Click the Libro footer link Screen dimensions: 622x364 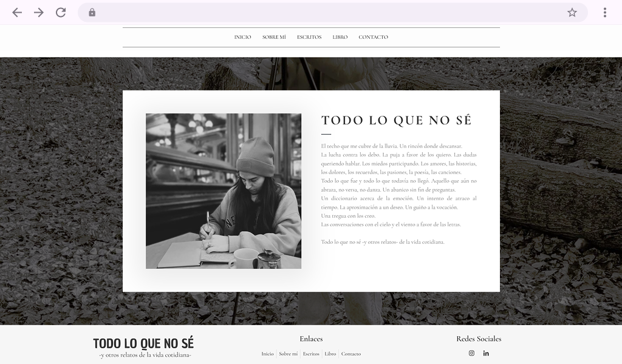coord(329,354)
